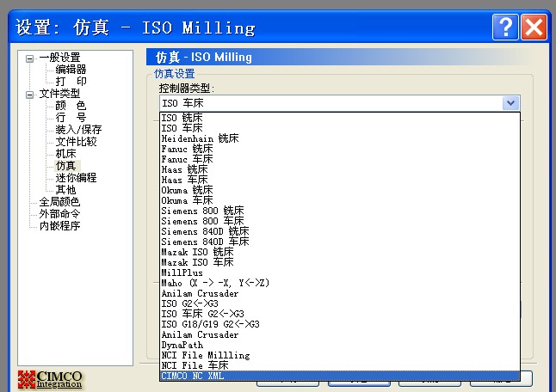
Task: Choose Siemens 840D 铣床 controller
Action: pos(340,231)
